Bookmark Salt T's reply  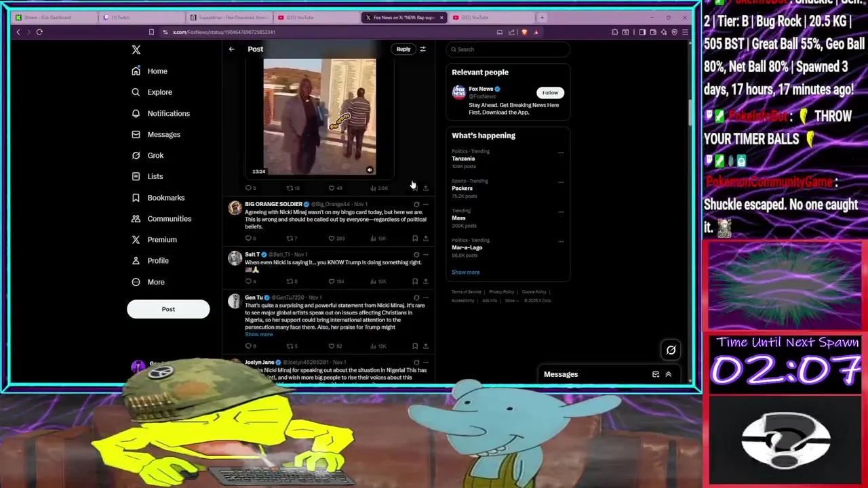pyautogui.click(x=414, y=281)
